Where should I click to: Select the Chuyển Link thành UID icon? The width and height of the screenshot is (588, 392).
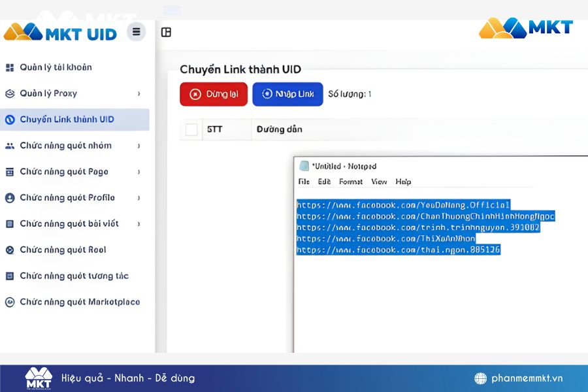(8, 120)
